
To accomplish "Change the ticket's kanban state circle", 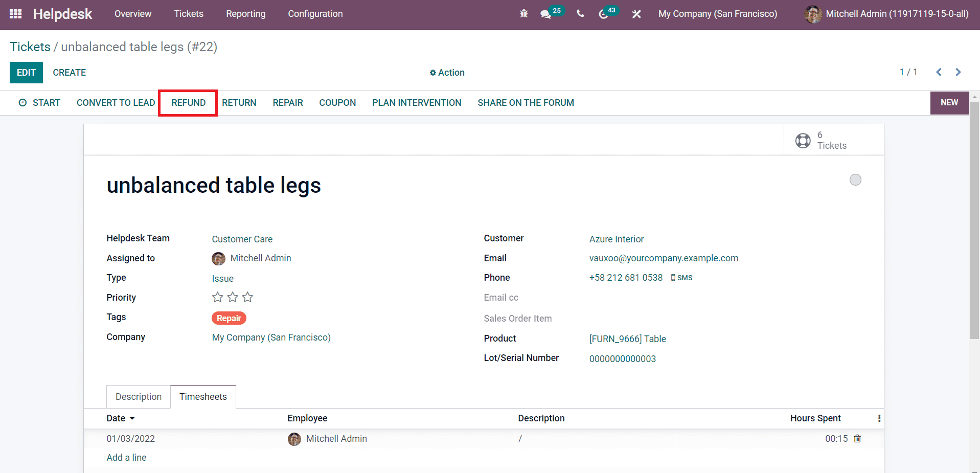I will tap(855, 179).
